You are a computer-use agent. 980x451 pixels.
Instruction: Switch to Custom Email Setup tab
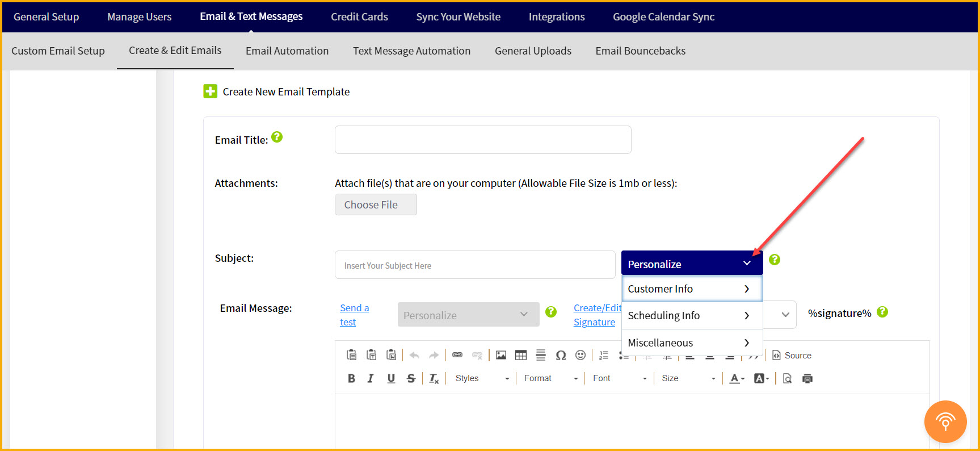[x=58, y=51]
